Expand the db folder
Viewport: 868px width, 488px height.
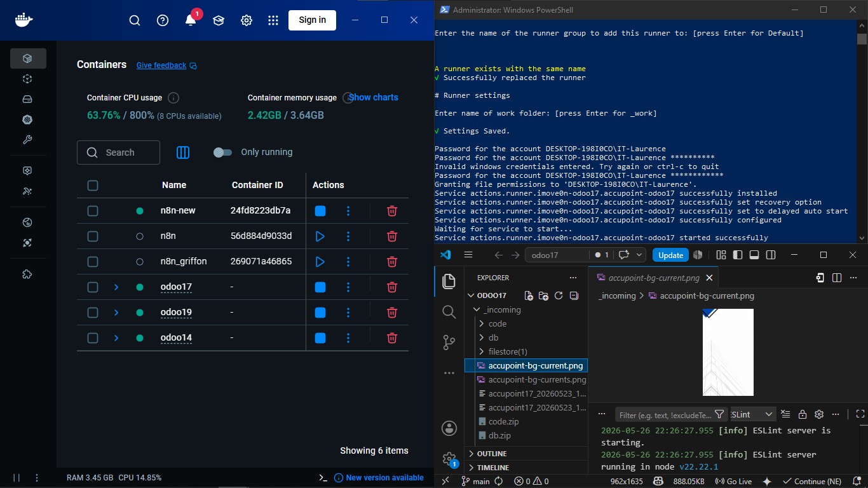point(482,338)
